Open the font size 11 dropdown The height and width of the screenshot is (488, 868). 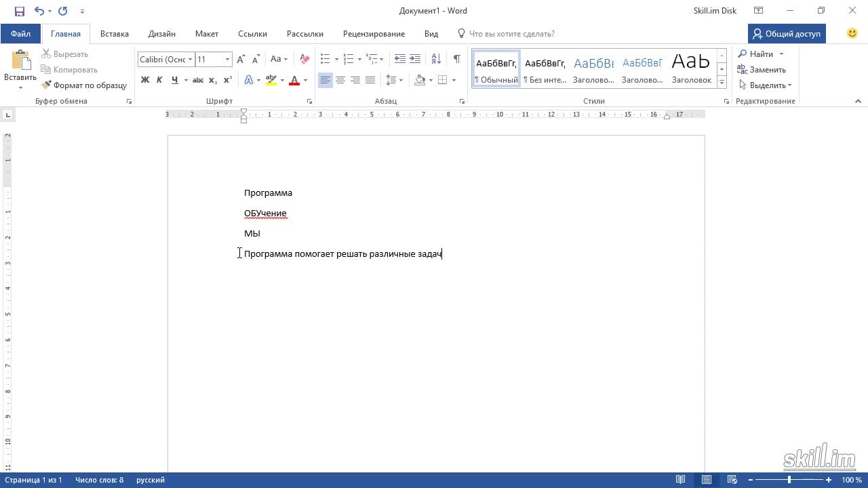(227, 60)
